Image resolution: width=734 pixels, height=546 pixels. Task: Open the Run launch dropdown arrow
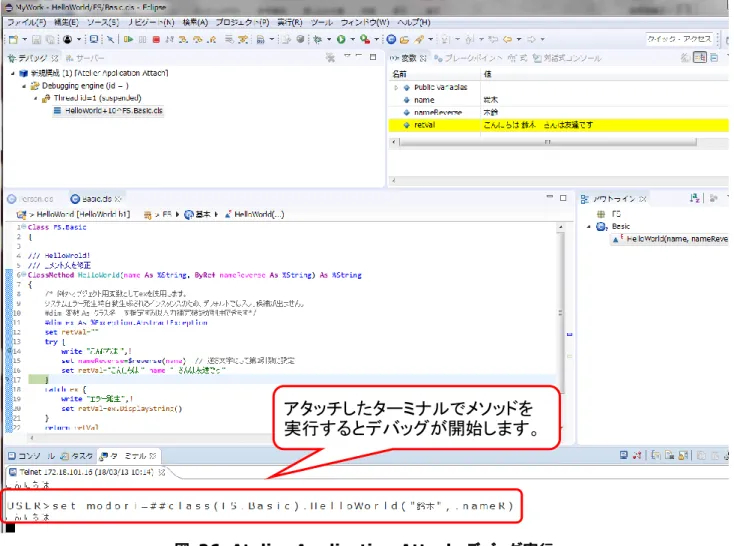coord(352,40)
